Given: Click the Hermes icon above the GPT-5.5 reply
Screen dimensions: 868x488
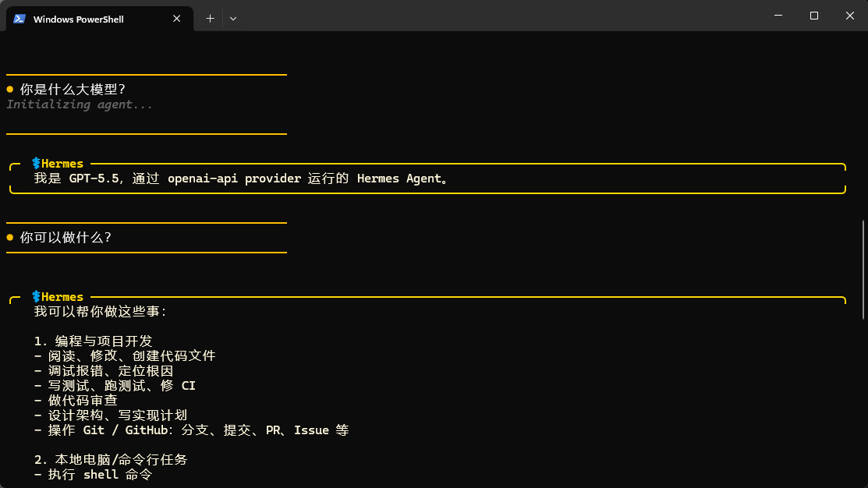Looking at the screenshot, I should [x=36, y=163].
